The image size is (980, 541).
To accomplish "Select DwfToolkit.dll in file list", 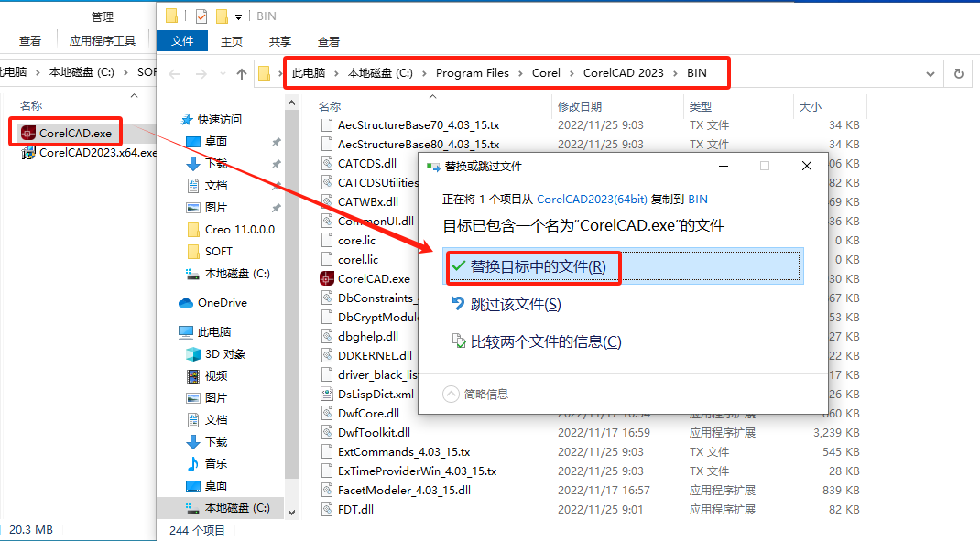I will [x=374, y=432].
